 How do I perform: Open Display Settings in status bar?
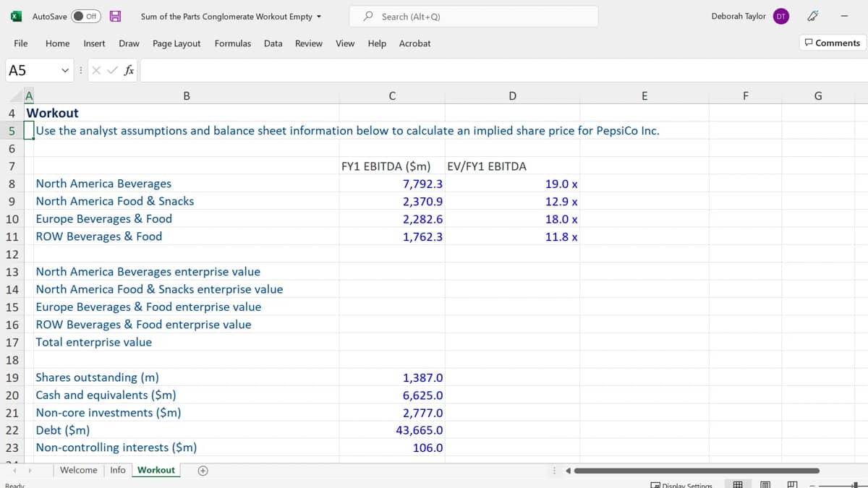pos(681,486)
